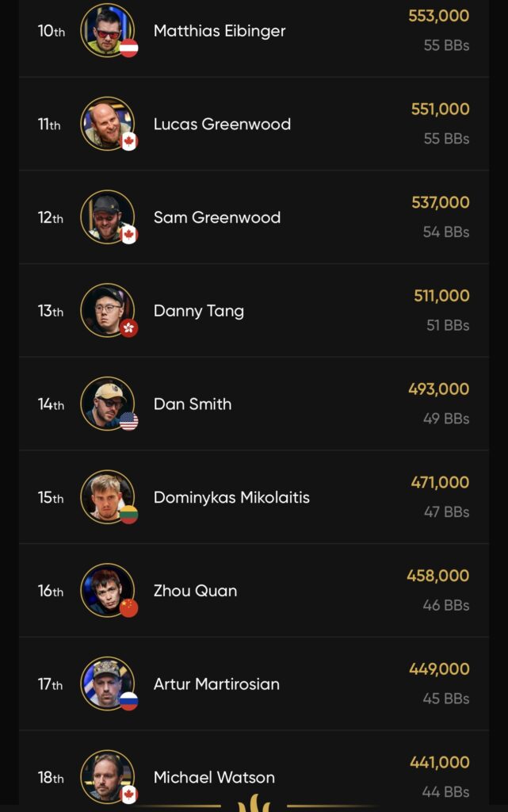Click Michael Watson's Canada flag icon
The width and height of the screenshot is (508, 812).
coord(128,794)
